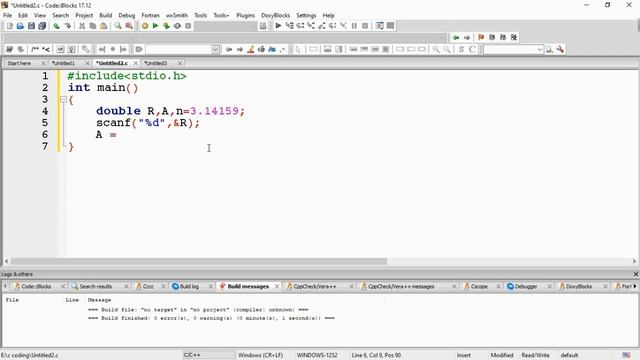Image resolution: width=640 pixels, height=360 pixels.
Task: Click the editor horizontal scrollbar thumb
Action: (199, 261)
